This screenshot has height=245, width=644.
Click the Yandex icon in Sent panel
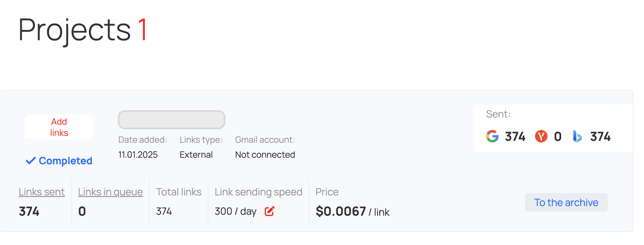[541, 137]
